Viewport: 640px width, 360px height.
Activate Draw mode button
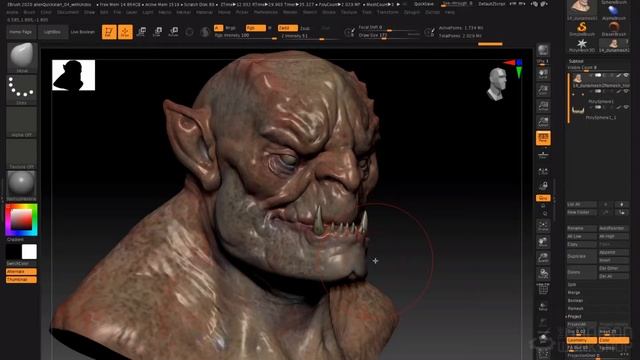pos(125,32)
